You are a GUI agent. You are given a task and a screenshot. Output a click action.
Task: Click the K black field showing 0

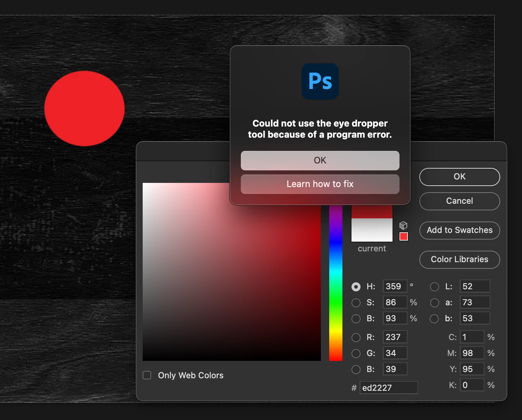coord(472,385)
